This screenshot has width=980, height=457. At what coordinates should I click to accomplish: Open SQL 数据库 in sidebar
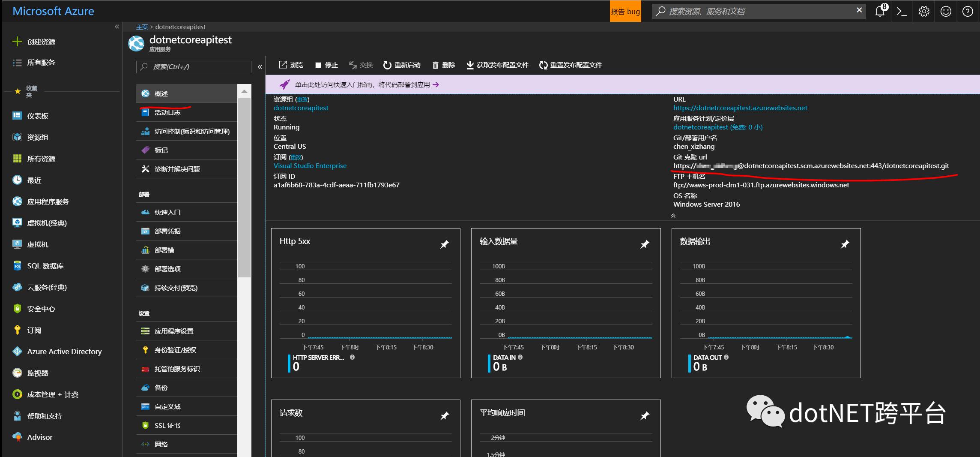pyautogui.click(x=38, y=266)
